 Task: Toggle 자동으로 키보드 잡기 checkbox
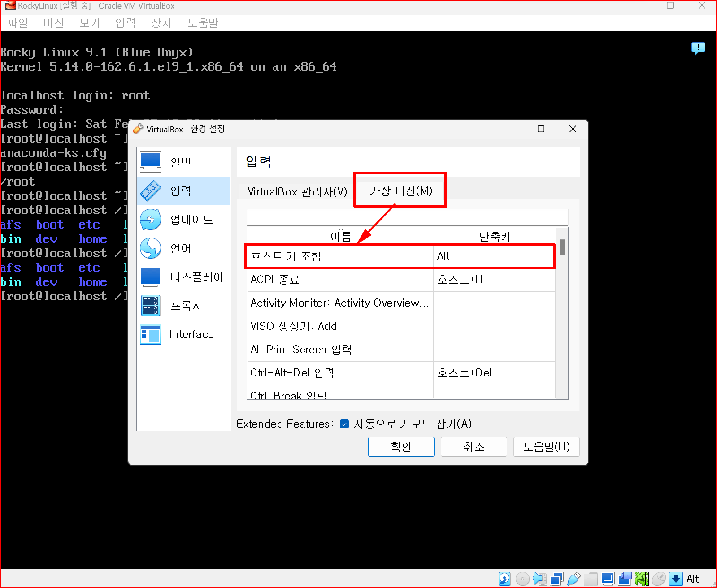tap(344, 424)
